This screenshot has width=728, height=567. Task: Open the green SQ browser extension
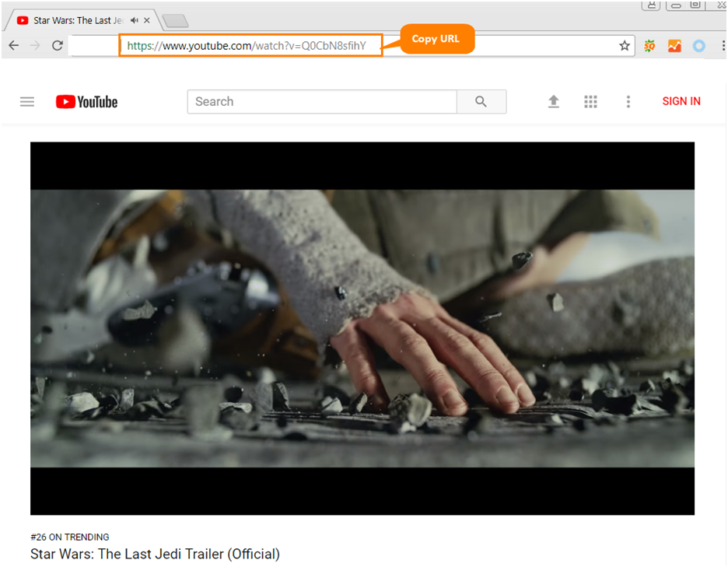click(649, 46)
